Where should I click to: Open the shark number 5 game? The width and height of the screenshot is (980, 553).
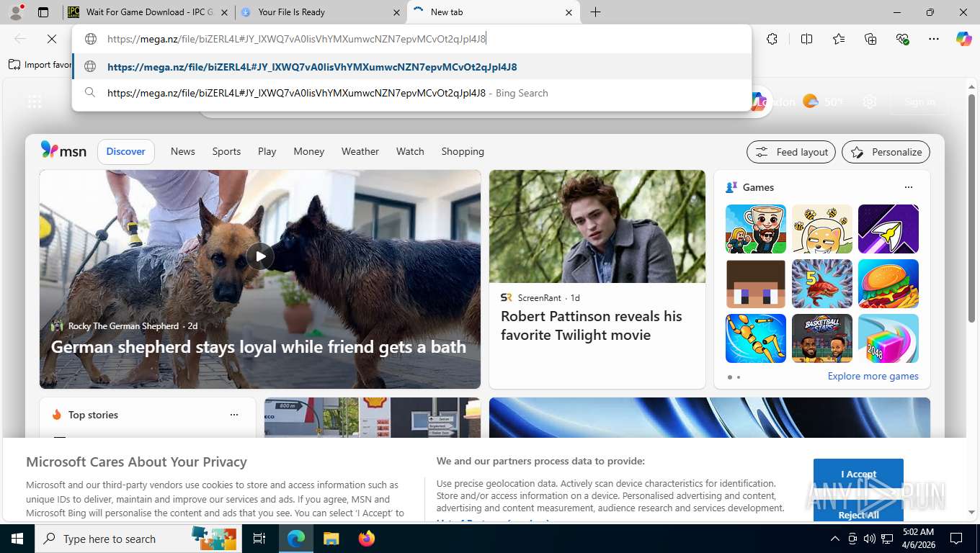click(x=821, y=284)
